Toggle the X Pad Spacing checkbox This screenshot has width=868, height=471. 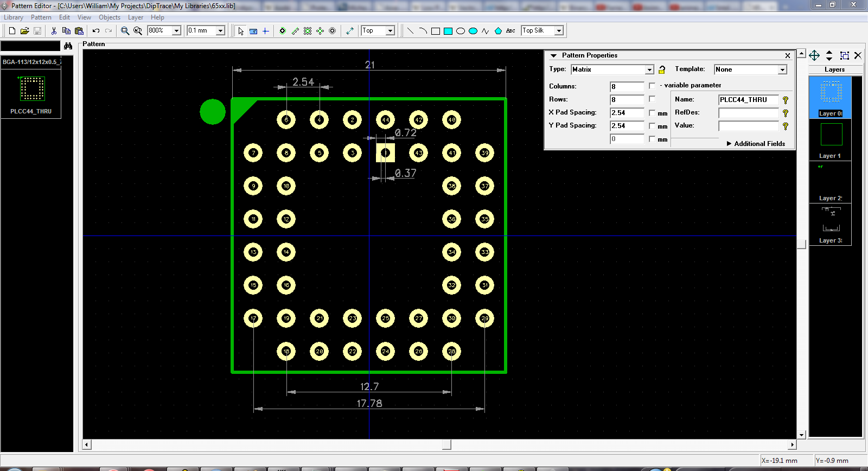(652, 113)
